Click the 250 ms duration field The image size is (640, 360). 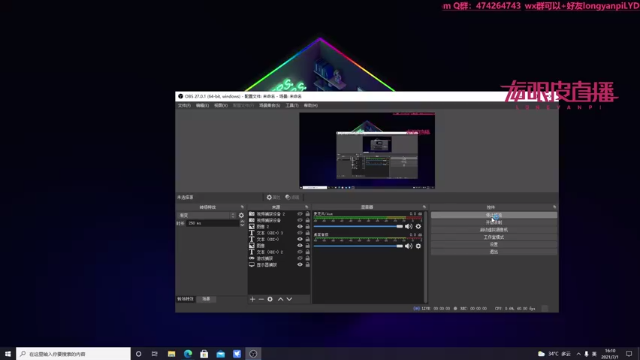coord(213,223)
